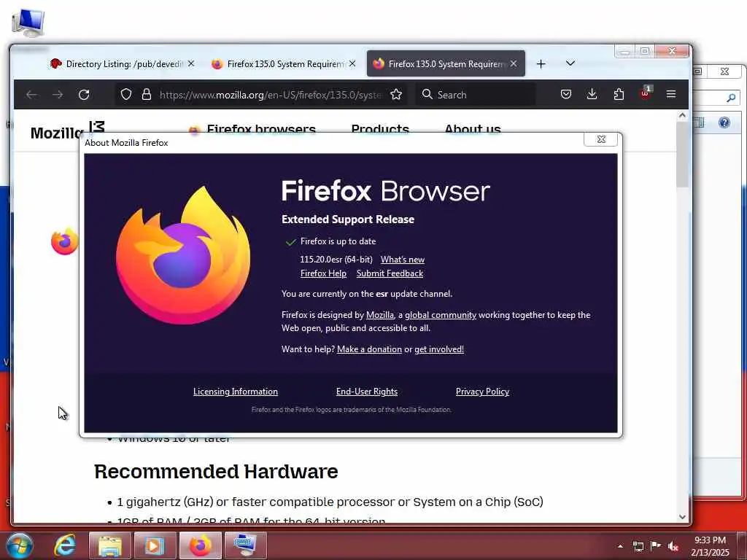Screen dimensions: 747x560
Task: Click the Submit Feedback link
Action: [390, 273]
